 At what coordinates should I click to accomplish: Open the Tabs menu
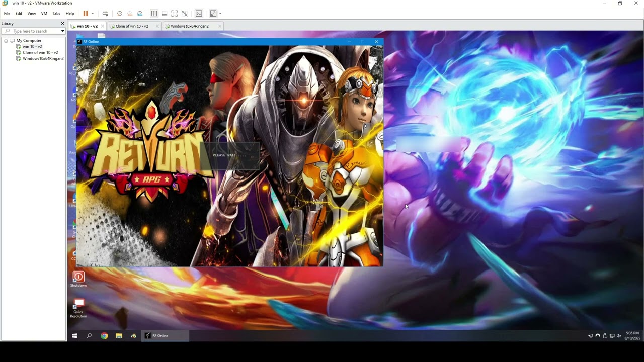tap(56, 14)
